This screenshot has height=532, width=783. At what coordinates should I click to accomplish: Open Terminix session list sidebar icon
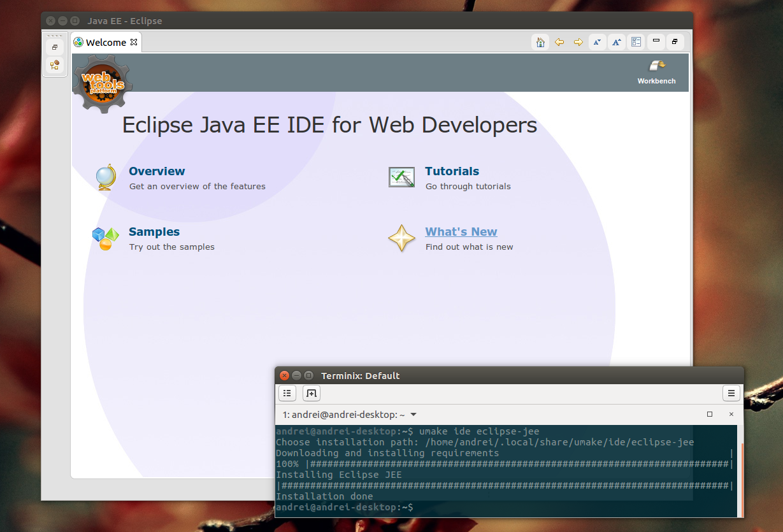click(x=287, y=393)
